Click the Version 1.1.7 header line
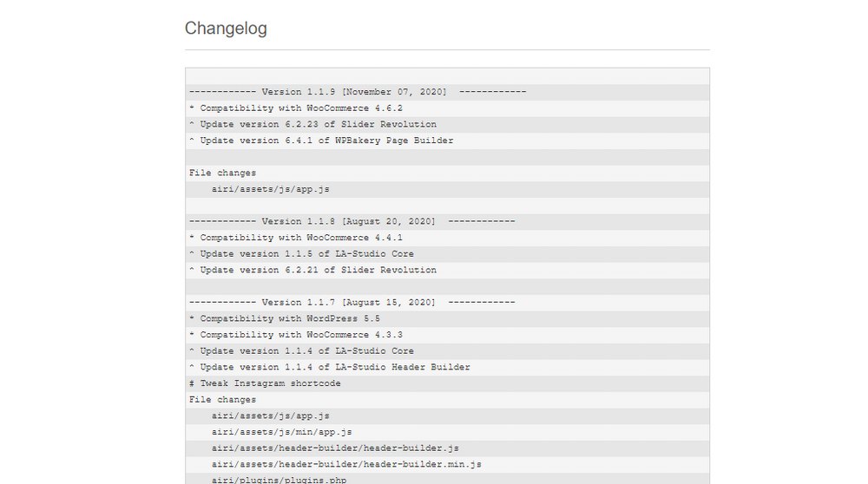Screen dimensions: 868x484 click(352, 302)
